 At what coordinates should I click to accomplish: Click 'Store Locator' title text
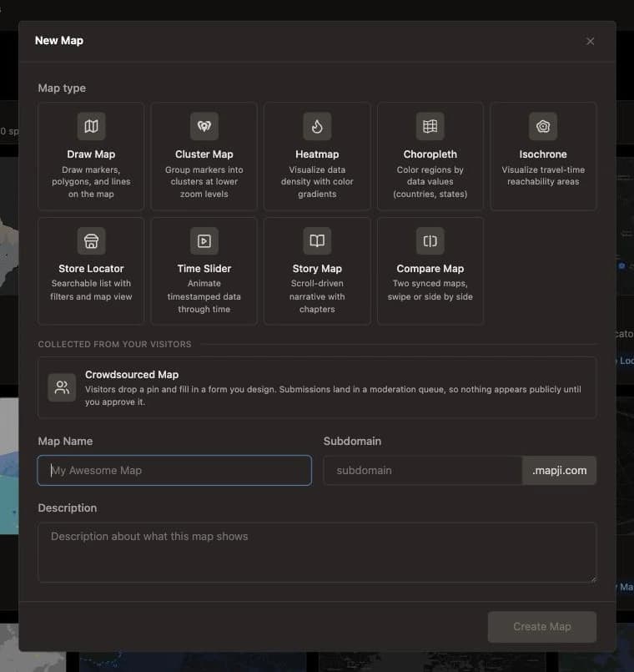(91, 269)
